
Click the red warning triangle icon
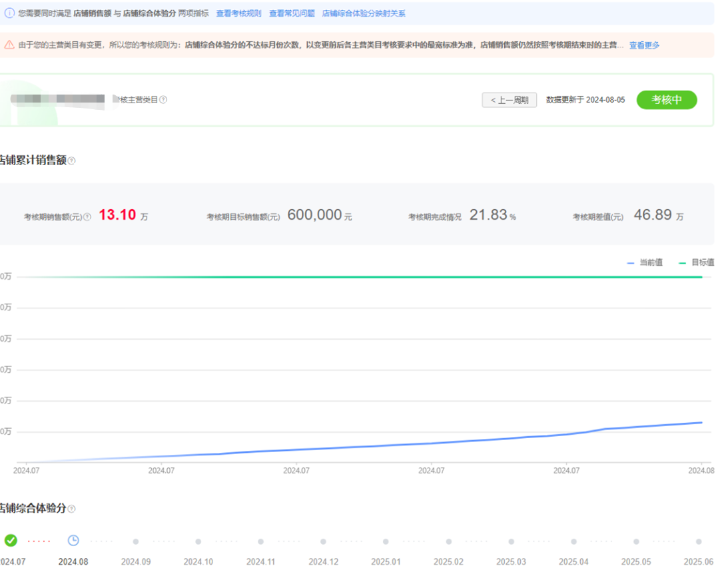click(x=9, y=45)
